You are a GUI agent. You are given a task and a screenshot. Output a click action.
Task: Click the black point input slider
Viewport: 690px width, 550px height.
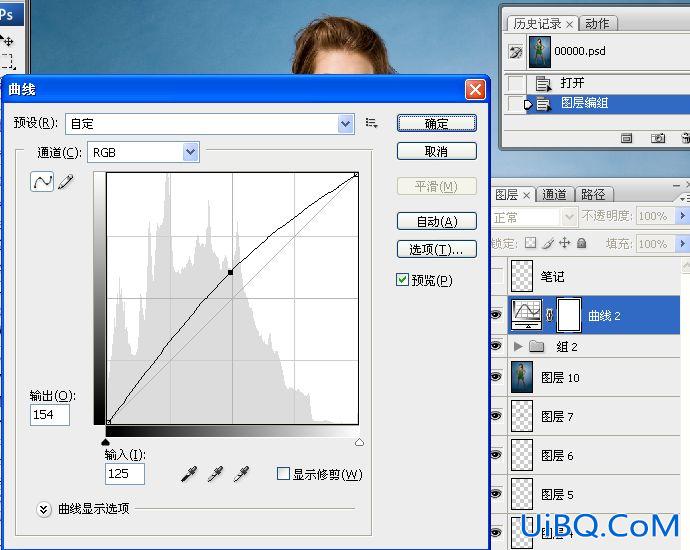[105, 442]
